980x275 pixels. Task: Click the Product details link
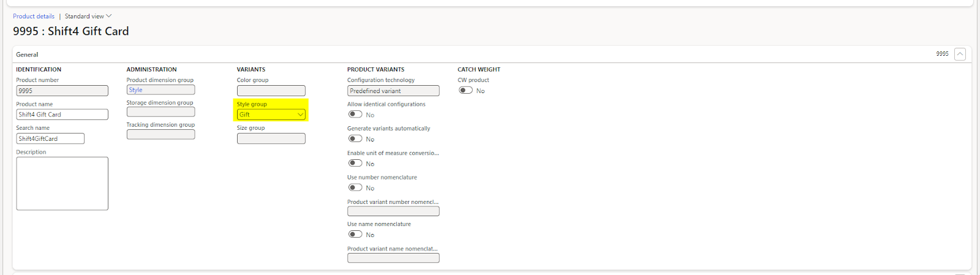point(34,17)
